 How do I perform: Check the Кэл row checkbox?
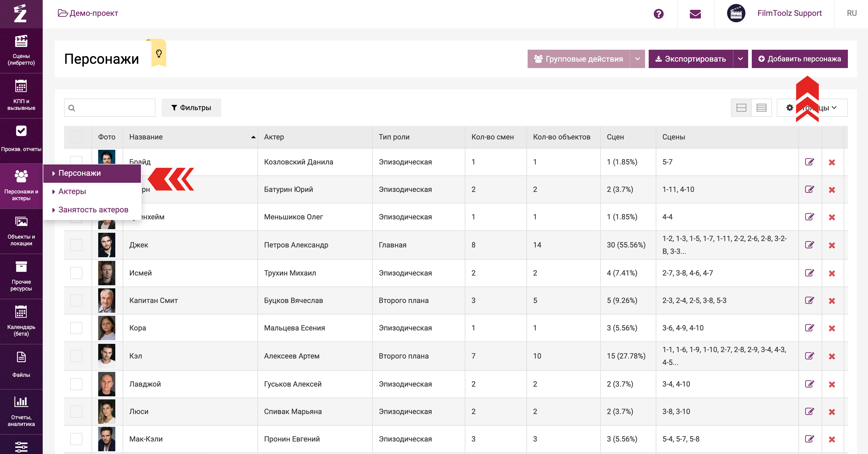pyautogui.click(x=76, y=356)
